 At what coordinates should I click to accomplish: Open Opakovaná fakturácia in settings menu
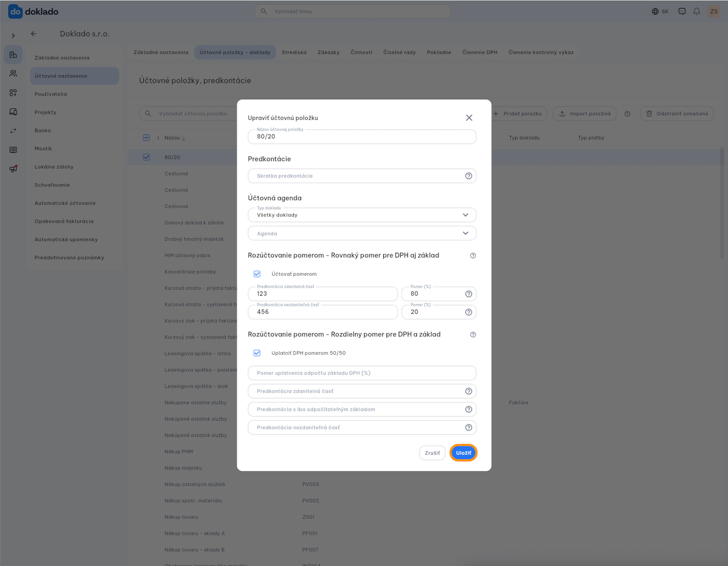coord(74,222)
